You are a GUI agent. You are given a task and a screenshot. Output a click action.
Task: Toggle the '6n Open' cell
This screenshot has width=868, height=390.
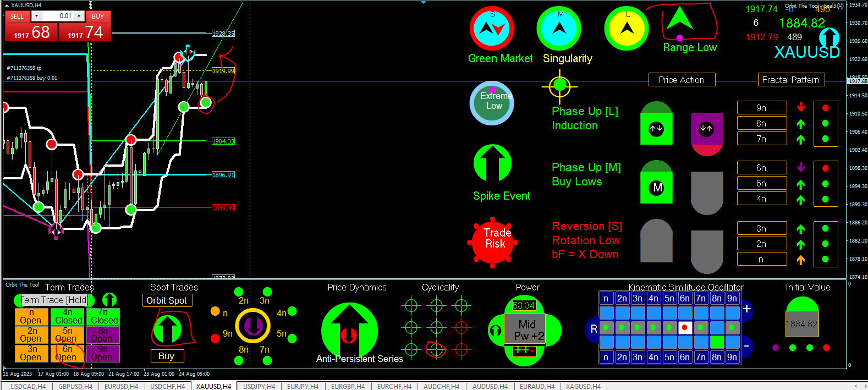click(x=68, y=353)
